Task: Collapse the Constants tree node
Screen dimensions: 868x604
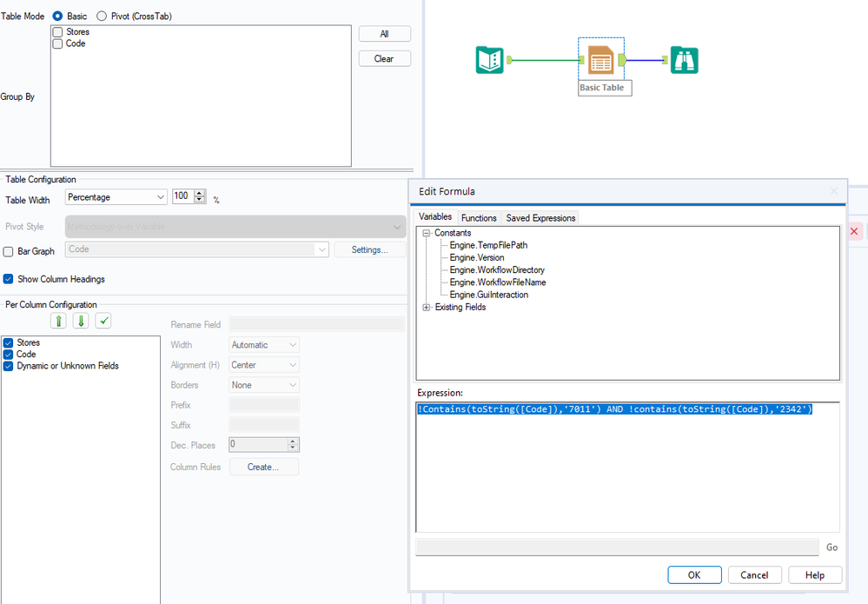Action: pos(427,233)
